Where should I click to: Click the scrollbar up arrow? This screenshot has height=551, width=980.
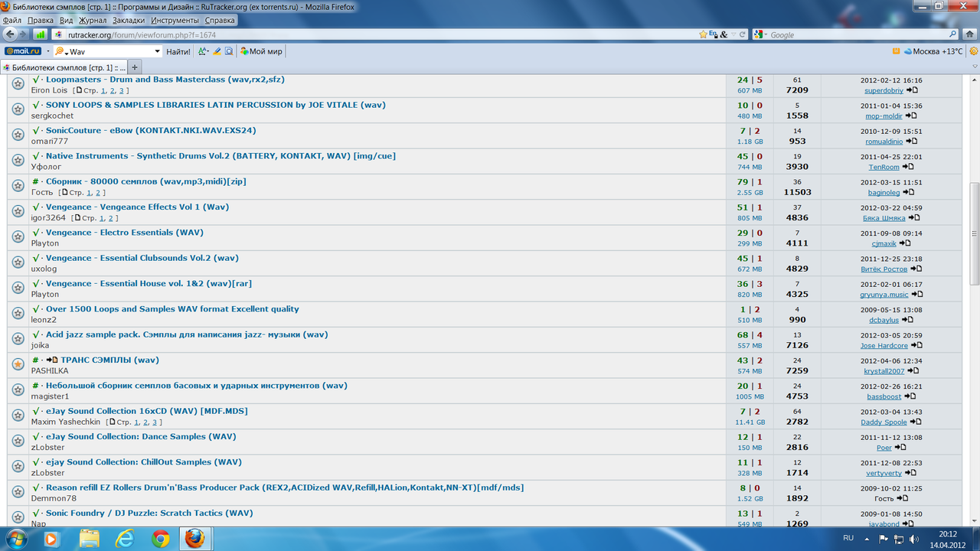pyautogui.click(x=975, y=80)
